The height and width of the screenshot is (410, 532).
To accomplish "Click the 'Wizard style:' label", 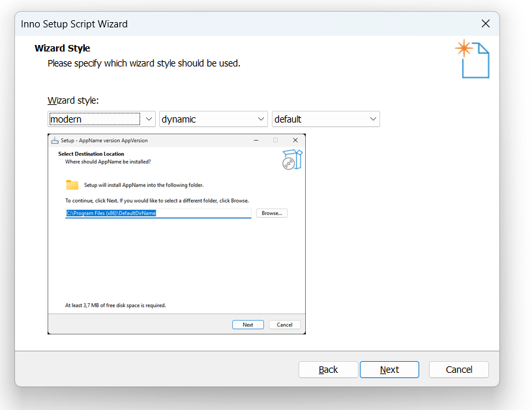I will 73,100.
